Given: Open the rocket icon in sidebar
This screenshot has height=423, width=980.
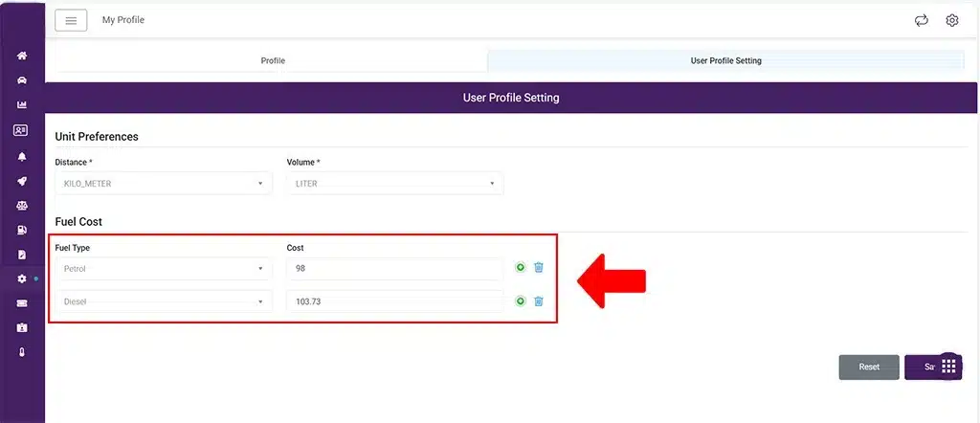Looking at the screenshot, I should (x=22, y=181).
